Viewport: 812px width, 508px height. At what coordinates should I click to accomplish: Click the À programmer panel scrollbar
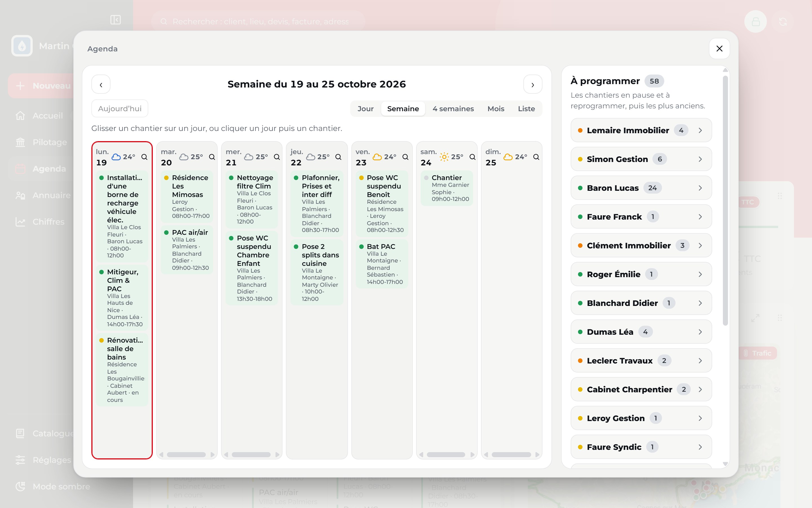pyautogui.click(x=725, y=201)
